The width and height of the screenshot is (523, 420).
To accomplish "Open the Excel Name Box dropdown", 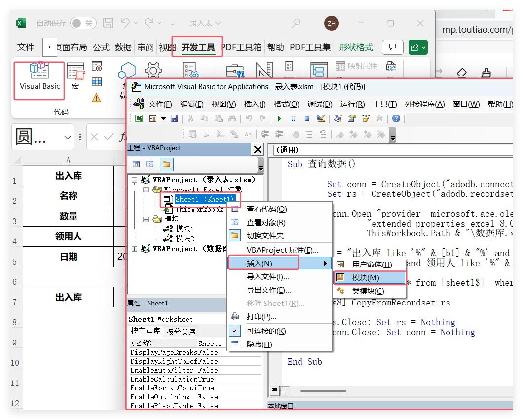I will coord(68,137).
